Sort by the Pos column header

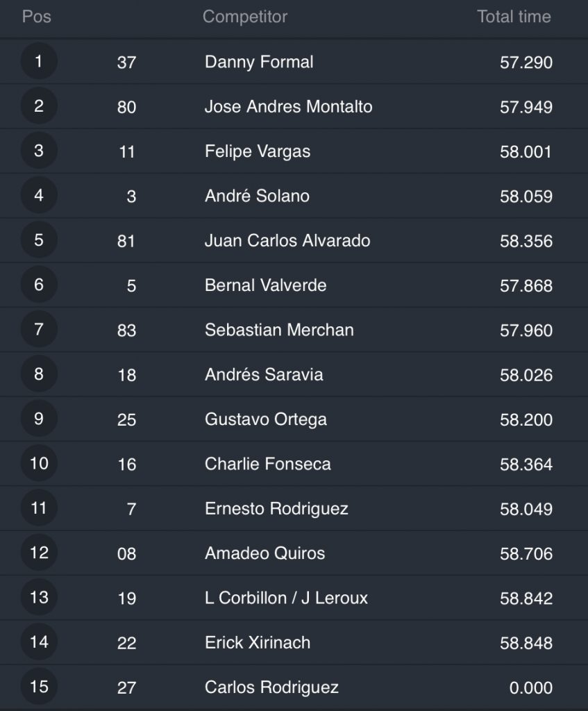click(37, 17)
